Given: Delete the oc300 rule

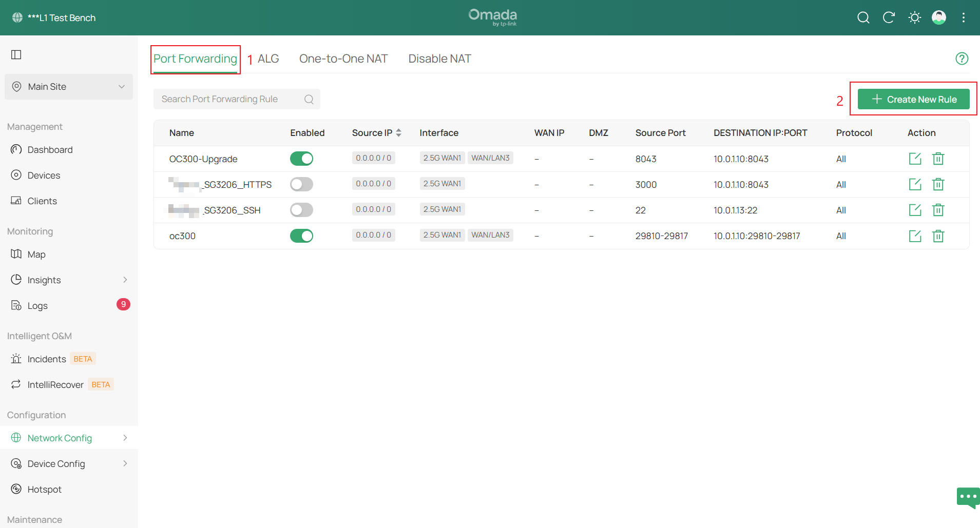Looking at the screenshot, I should click(x=938, y=236).
